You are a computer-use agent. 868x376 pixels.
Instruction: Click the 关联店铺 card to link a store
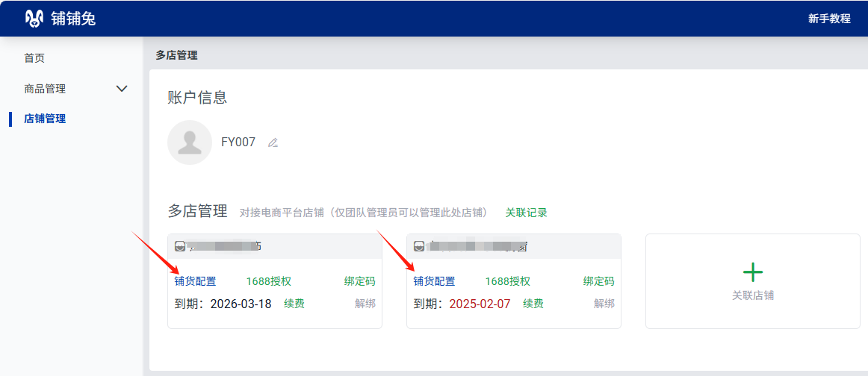753,281
